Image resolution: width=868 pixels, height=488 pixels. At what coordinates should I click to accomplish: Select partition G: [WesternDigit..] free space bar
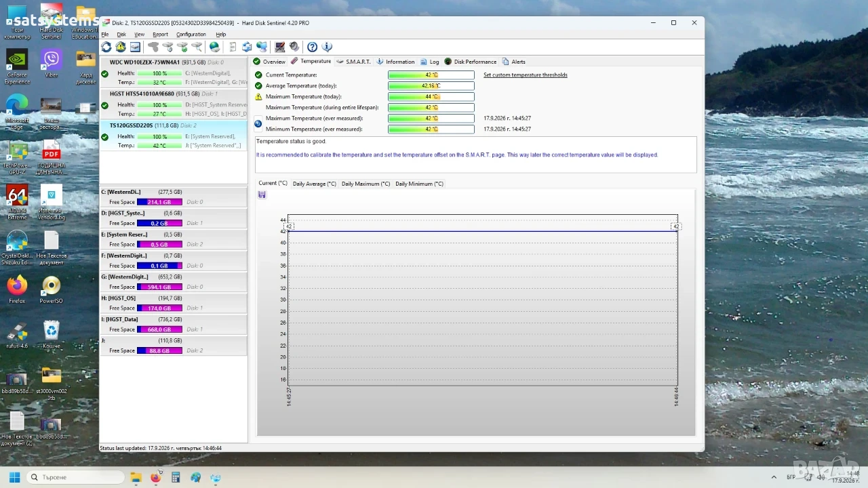[159, 287]
